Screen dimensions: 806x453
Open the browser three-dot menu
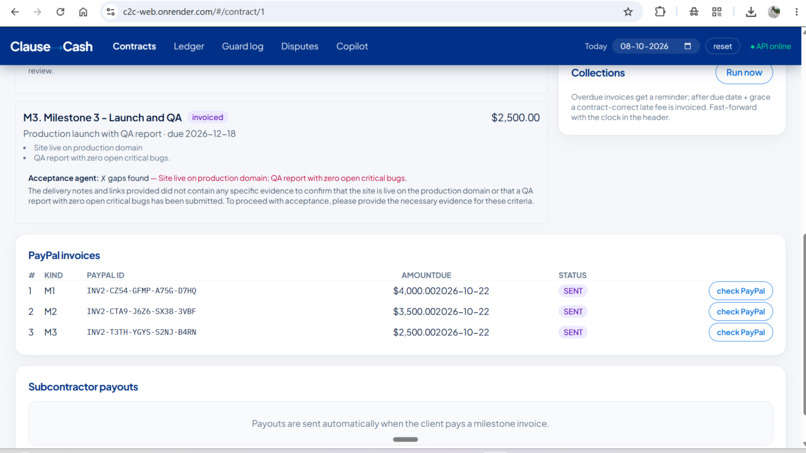(796, 11)
